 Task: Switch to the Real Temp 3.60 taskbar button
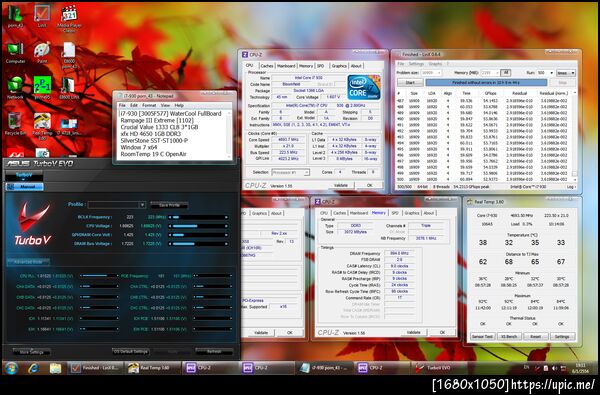(153, 368)
